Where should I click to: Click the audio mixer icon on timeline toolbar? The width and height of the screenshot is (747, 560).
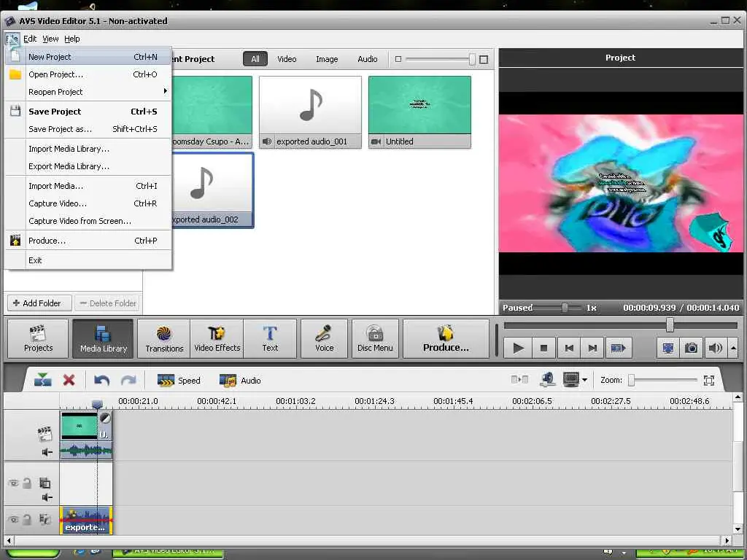point(548,379)
